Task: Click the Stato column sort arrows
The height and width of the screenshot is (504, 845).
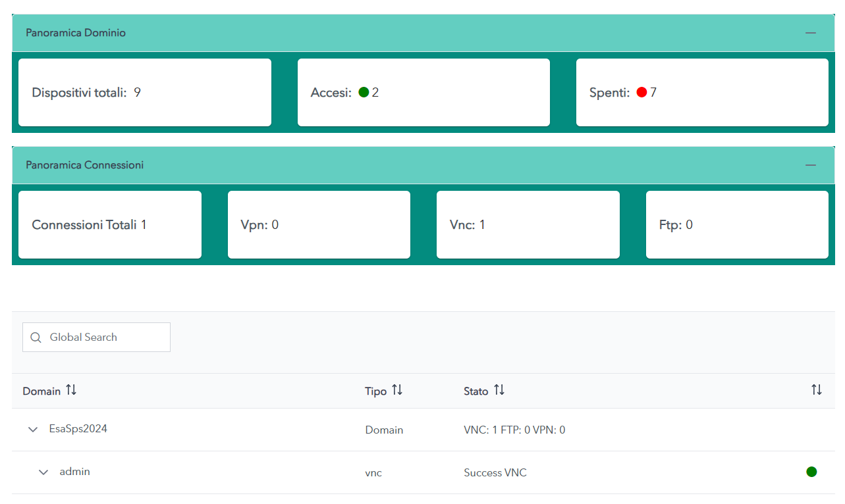Action: (x=499, y=390)
